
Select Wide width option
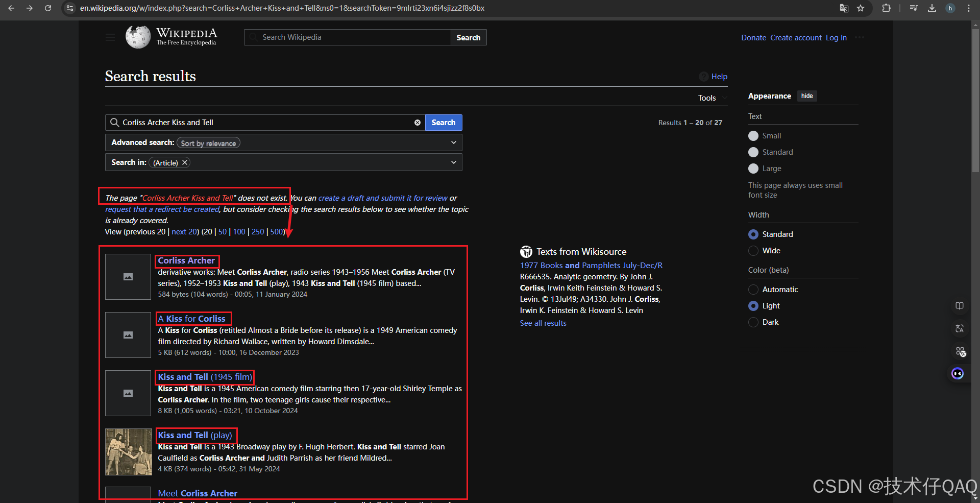753,251
